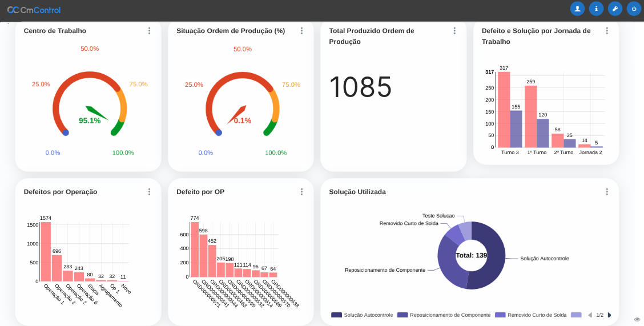The height and width of the screenshot is (326, 644).
Task: Open Defeitos por Operação kebab menu
Action: coord(149,192)
